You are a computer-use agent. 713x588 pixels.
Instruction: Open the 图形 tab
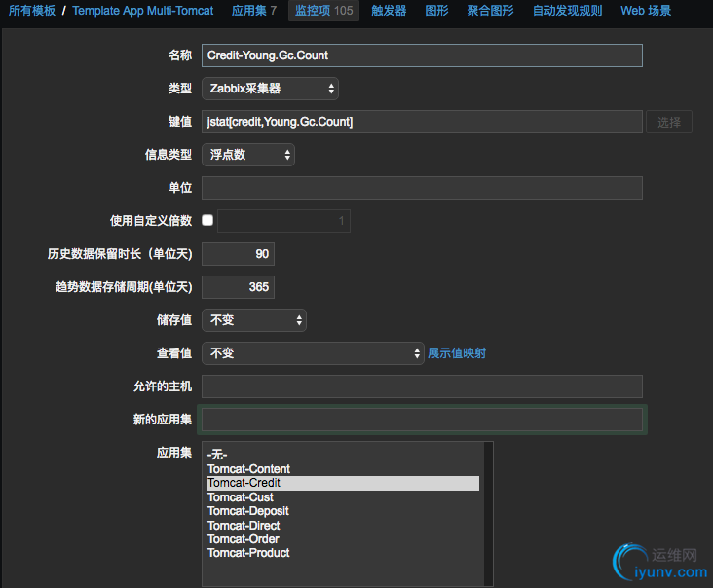pyautogui.click(x=436, y=11)
